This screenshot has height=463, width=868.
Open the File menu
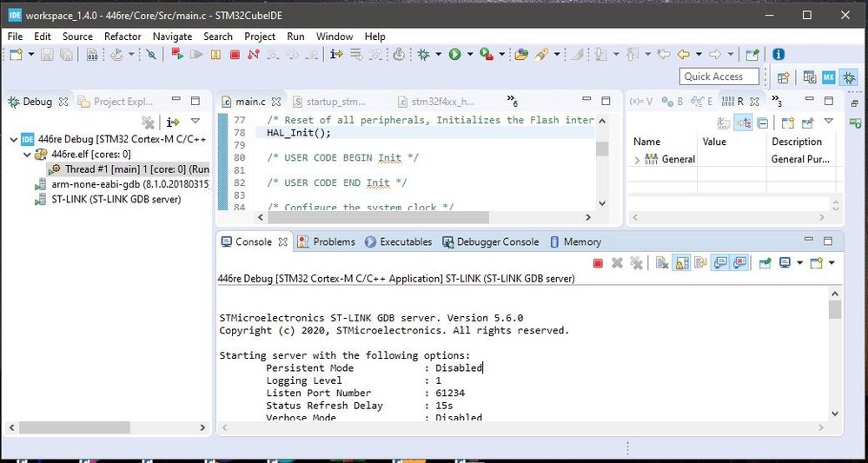[x=15, y=36]
